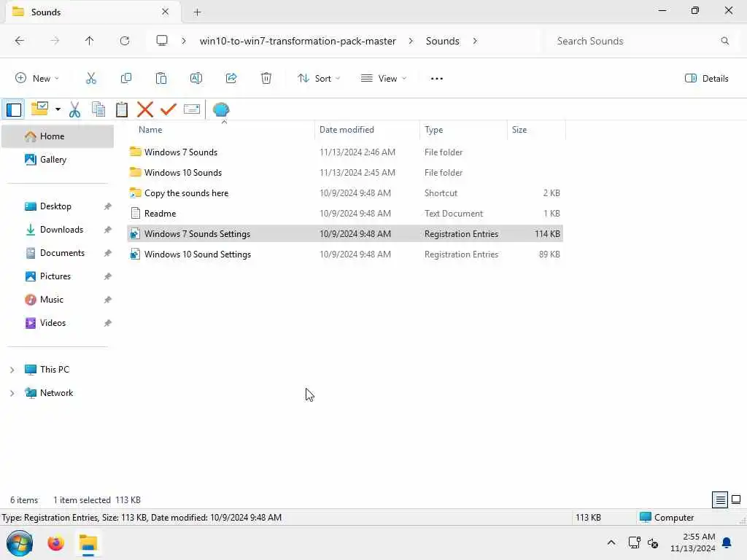
Task: Switch to large thumbnails view icon
Action: (736, 499)
